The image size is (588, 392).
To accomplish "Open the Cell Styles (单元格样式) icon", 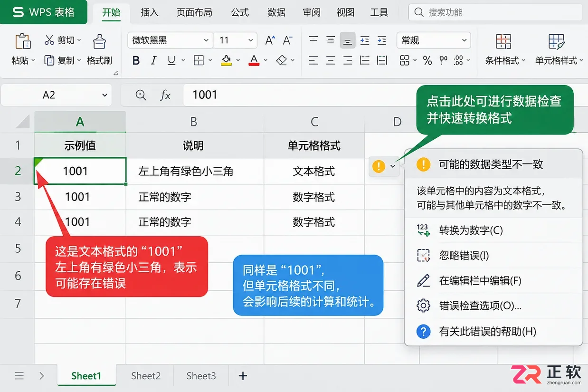I will pos(556,41).
